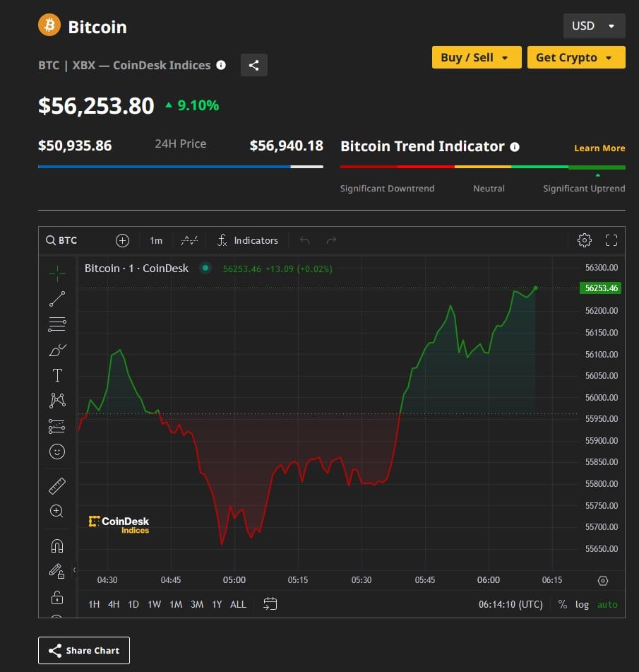This screenshot has height=672, width=639.
Task: Click the $56,253.80 current price
Action: [96, 106]
